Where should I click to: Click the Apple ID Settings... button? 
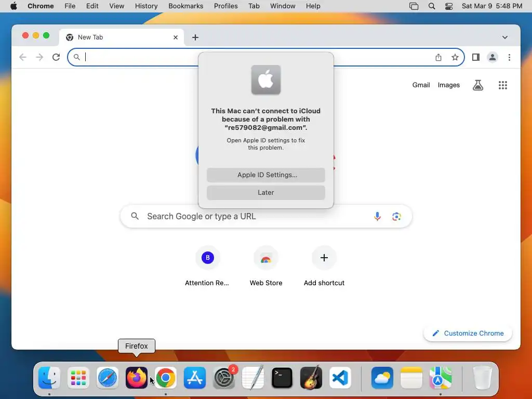[266, 175]
